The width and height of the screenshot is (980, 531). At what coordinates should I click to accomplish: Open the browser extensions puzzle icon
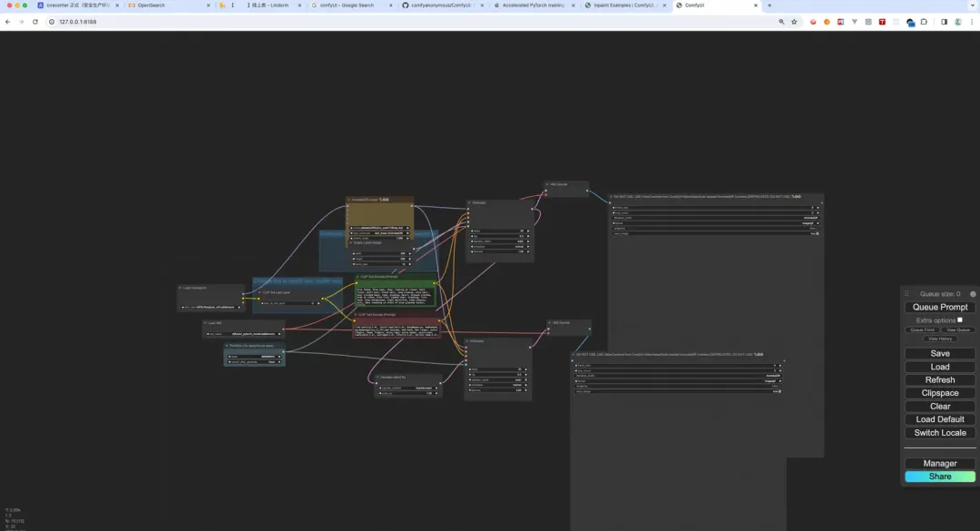(924, 22)
